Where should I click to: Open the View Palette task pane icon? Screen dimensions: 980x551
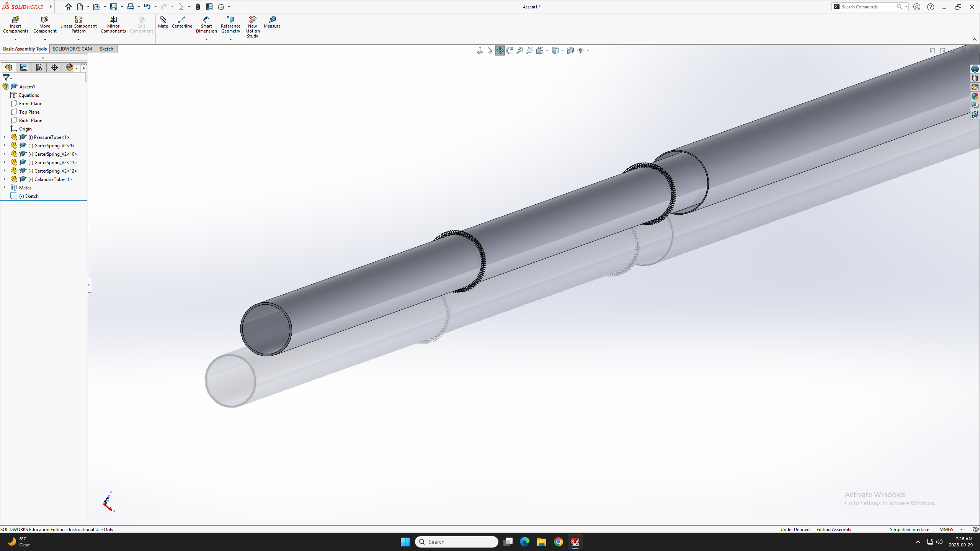(975, 87)
